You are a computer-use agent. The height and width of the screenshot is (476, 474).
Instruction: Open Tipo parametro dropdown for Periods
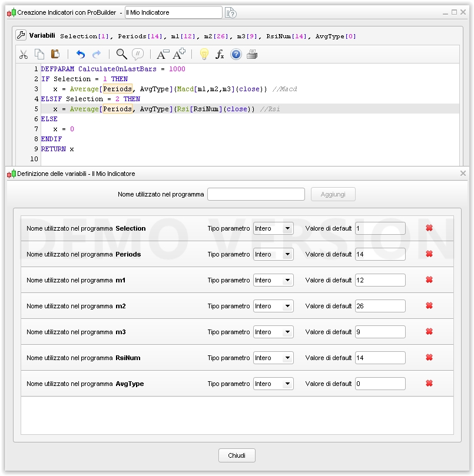coord(273,254)
